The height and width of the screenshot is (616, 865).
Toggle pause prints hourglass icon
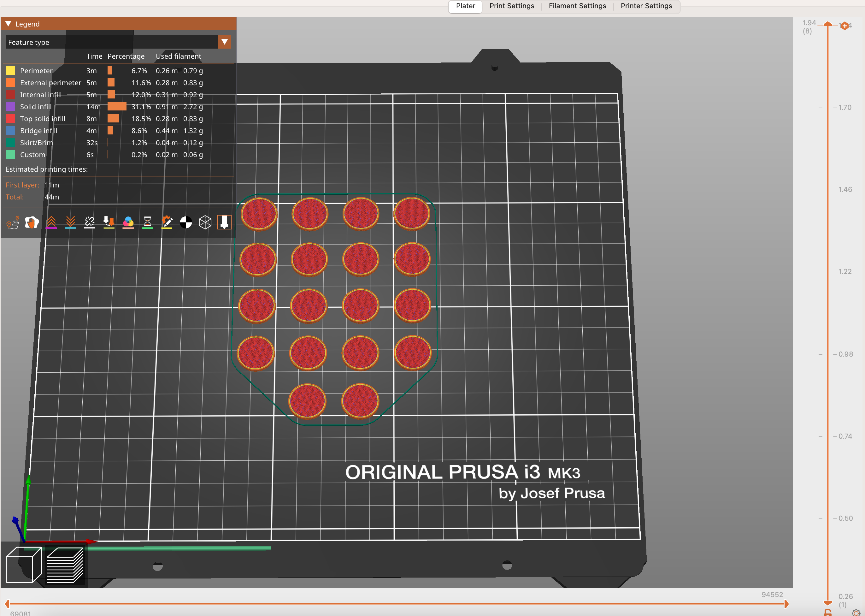click(148, 222)
